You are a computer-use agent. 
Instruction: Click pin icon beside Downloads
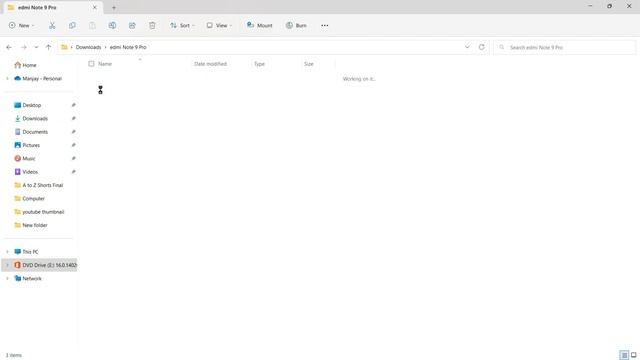[73, 118]
